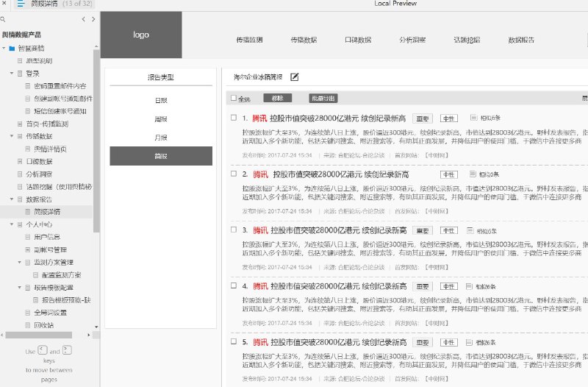Select 密码重置邮件内容 in the tree
The height and width of the screenshot is (387, 588).
tap(60, 86)
